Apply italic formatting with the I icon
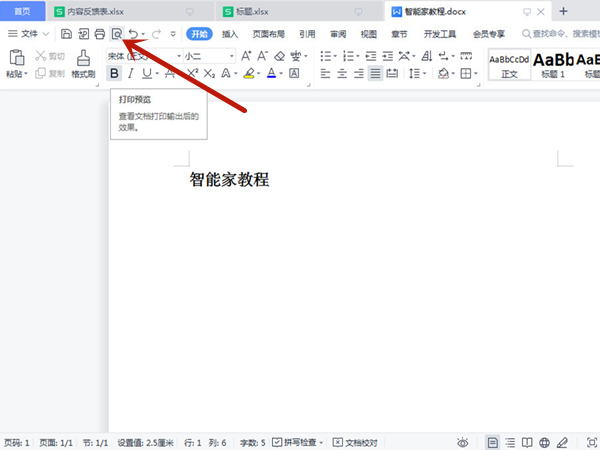 [x=130, y=74]
